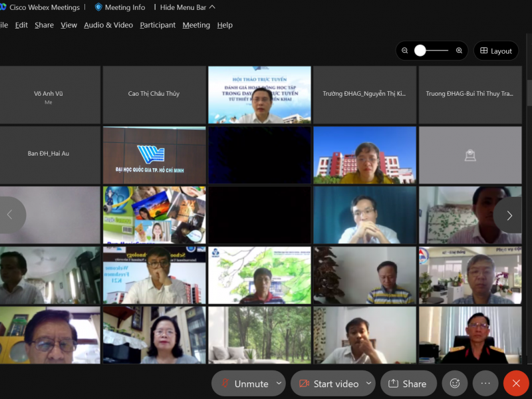This screenshot has width=532, height=399.
Task: Go to next page of video tiles
Action: coord(509,215)
